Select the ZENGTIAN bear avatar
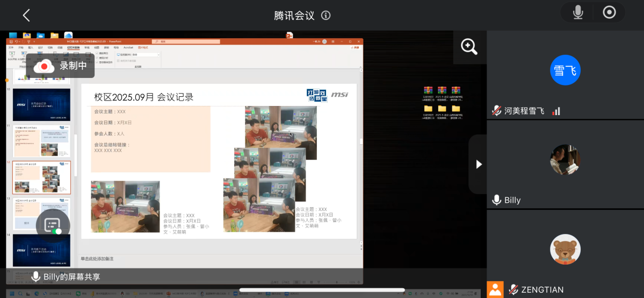 click(x=565, y=249)
